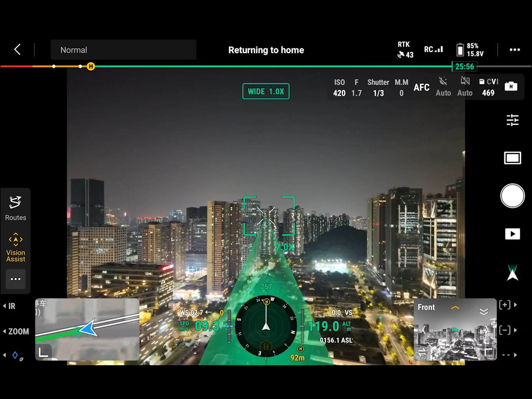Open the Routes panel
This screenshot has height=399, width=532.
pos(15,208)
